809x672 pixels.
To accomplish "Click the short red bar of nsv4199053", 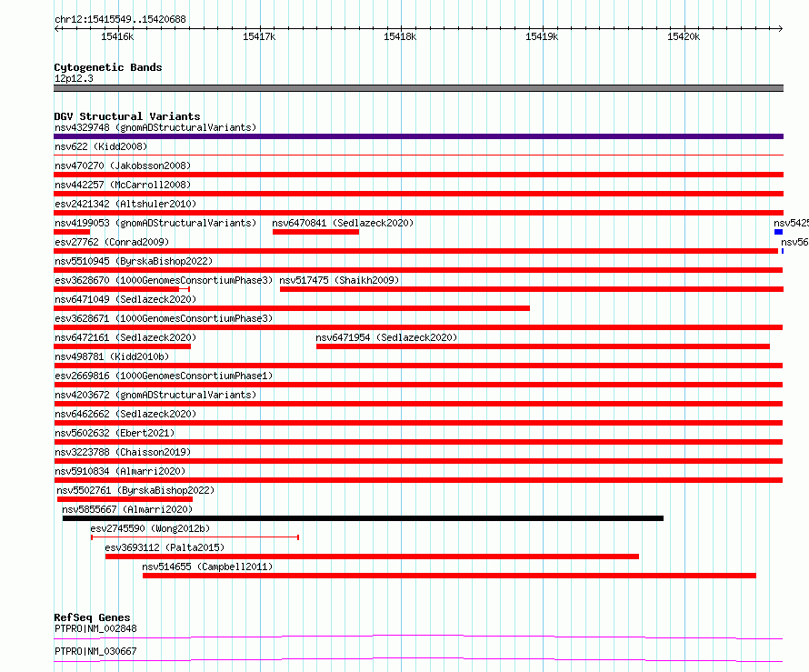I will (72, 232).
